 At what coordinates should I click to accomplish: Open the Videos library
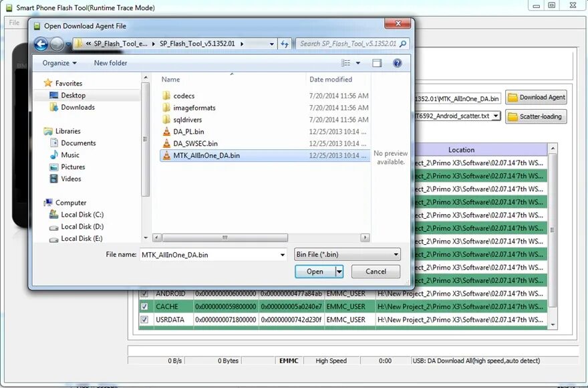(71, 179)
